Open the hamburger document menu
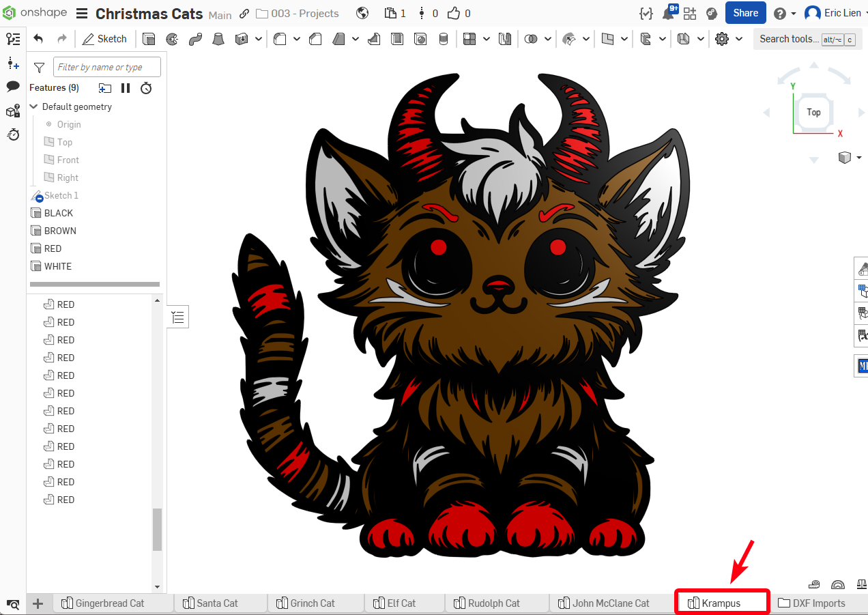Viewport: 868px width, 615px height. (82, 14)
